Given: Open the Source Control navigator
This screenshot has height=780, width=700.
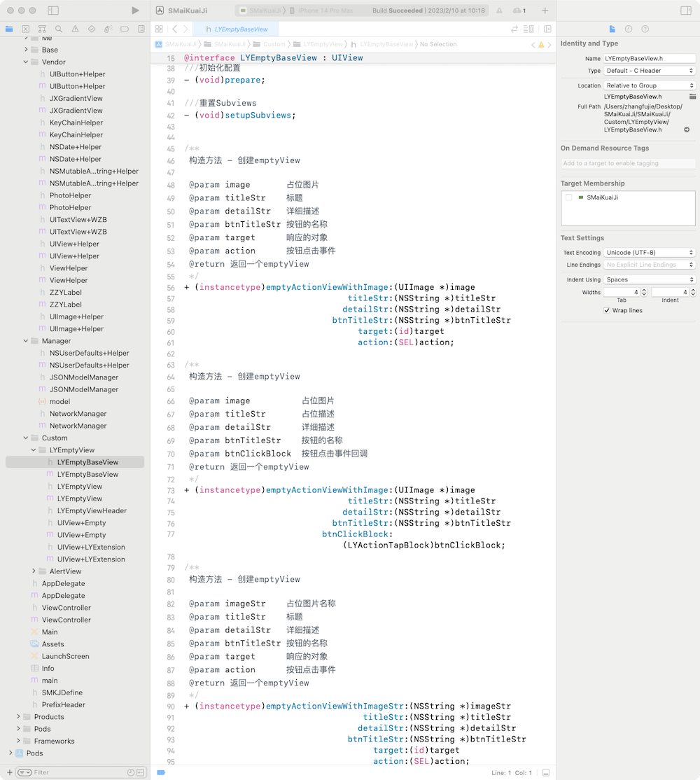Looking at the screenshot, I should (x=26, y=29).
